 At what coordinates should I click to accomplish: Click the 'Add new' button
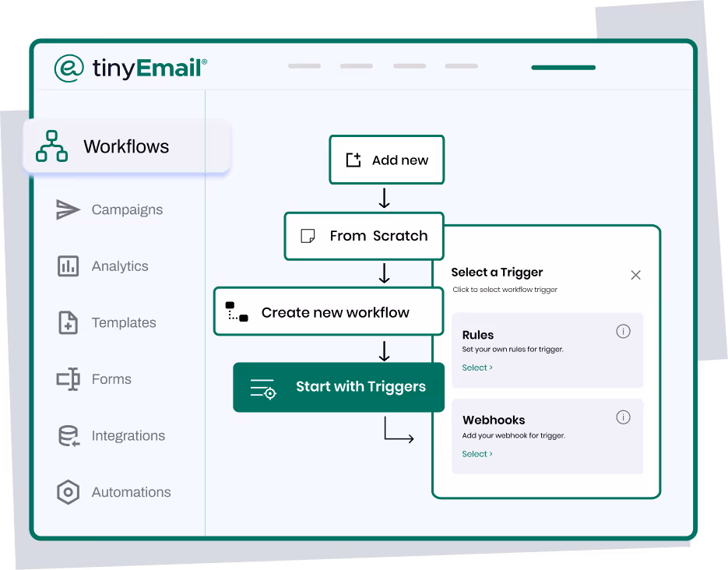pyautogui.click(x=386, y=160)
